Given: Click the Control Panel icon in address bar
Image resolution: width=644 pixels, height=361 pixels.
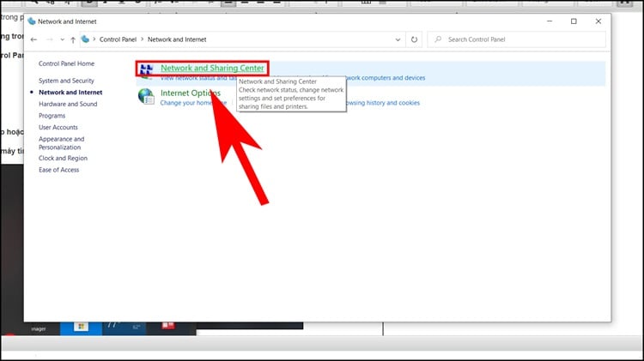Looking at the screenshot, I should (86, 39).
